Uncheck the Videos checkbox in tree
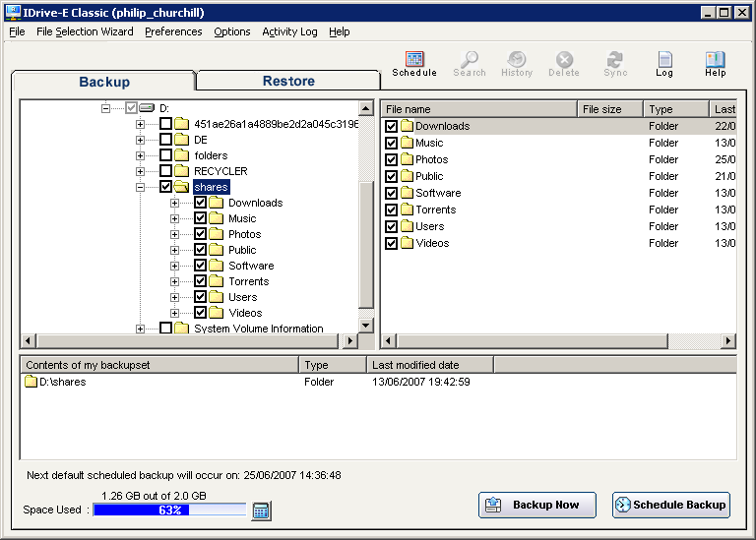Viewport: 756px width, 540px height. pos(200,313)
